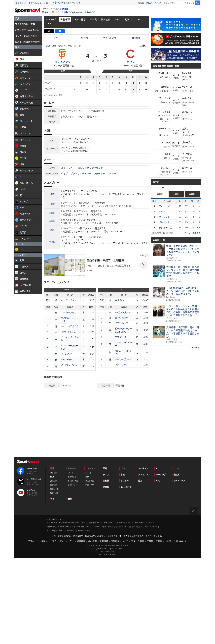Open the Yahoo! JAPAN header link
This screenshot has width=215, height=644.
tap(145, 3)
